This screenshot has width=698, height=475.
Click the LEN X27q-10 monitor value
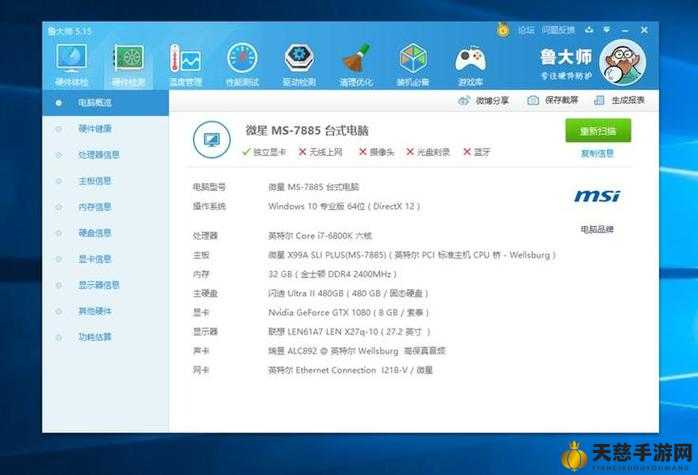[349, 332]
